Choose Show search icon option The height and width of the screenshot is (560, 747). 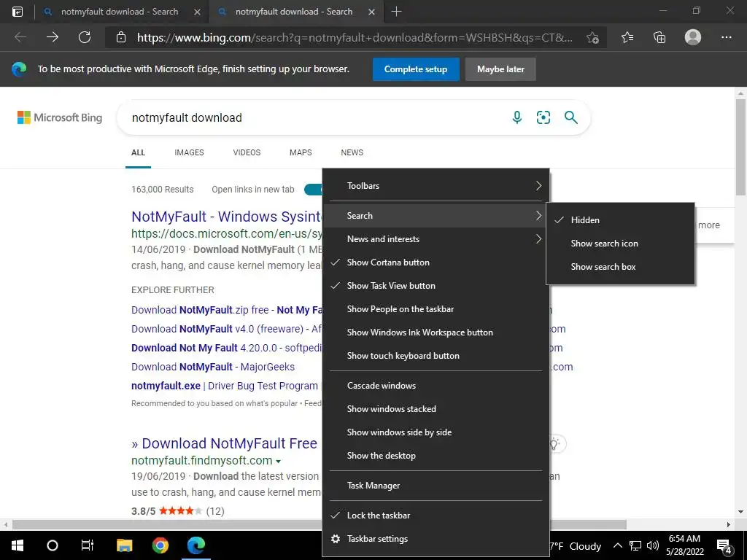point(621,244)
